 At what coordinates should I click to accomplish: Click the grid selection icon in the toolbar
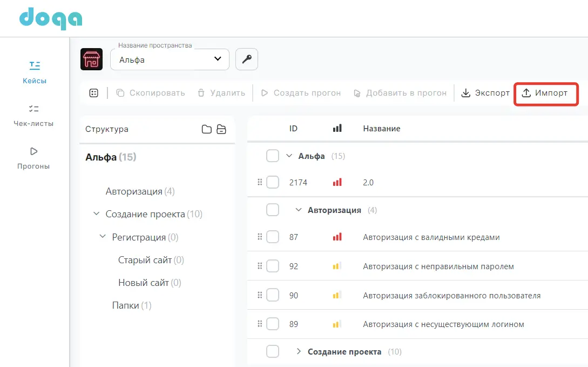93,92
